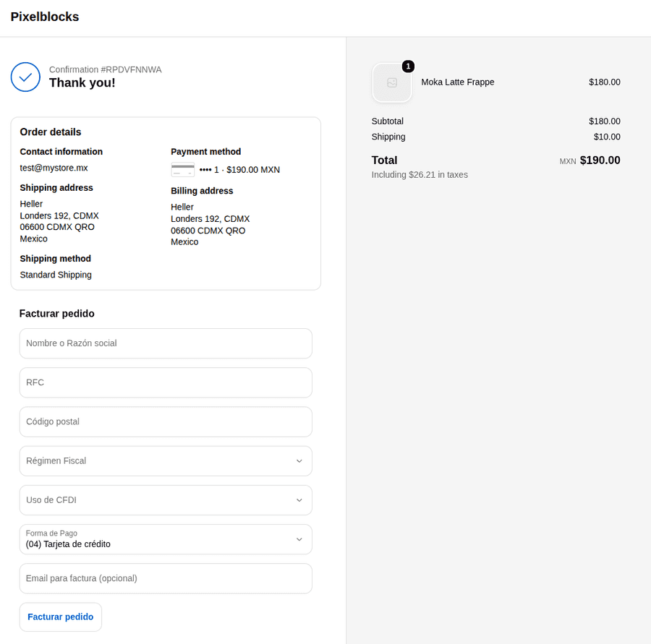Open the Forma de Pago dropdown
The image size is (651, 644).
pos(166,539)
